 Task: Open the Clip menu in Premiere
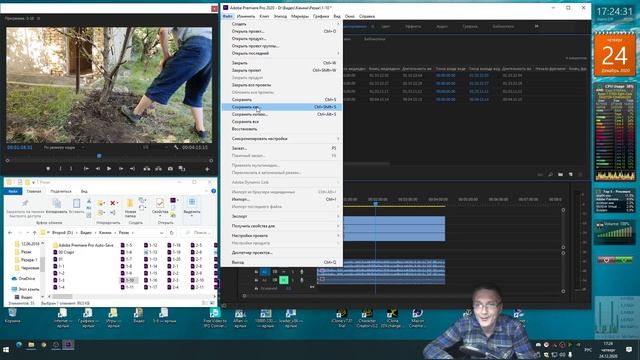point(264,16)
